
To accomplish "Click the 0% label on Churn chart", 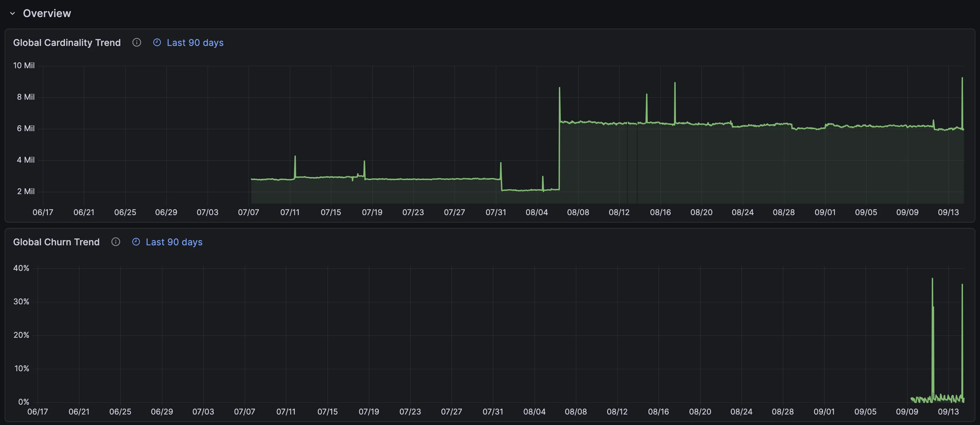I will pos(24,402).
